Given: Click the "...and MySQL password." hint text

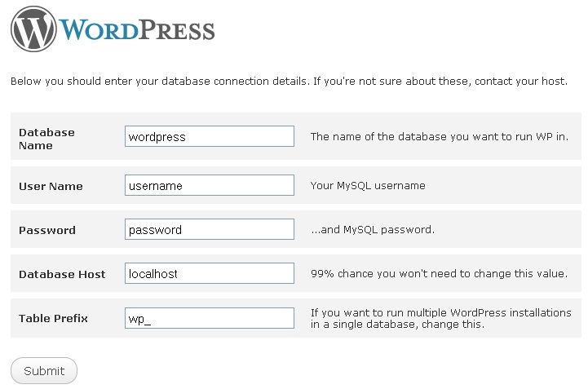Looking at the screenshot, I should coord(372,230).
